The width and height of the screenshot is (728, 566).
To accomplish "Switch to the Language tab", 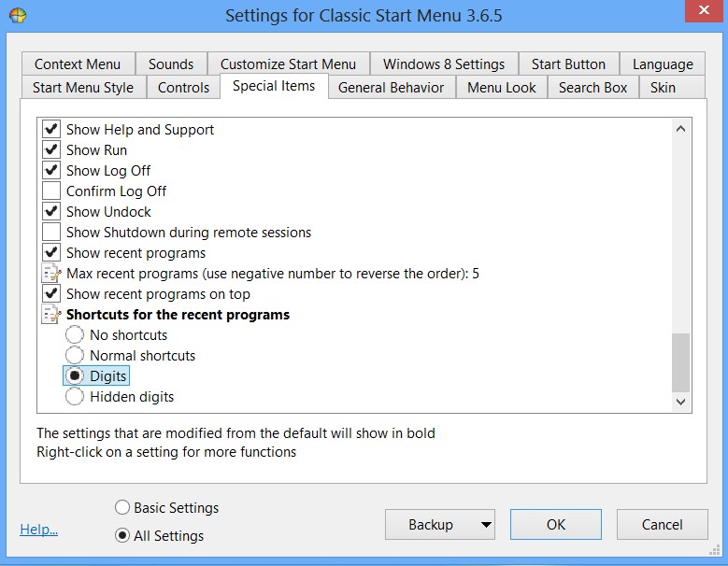I will click(663, 64).
